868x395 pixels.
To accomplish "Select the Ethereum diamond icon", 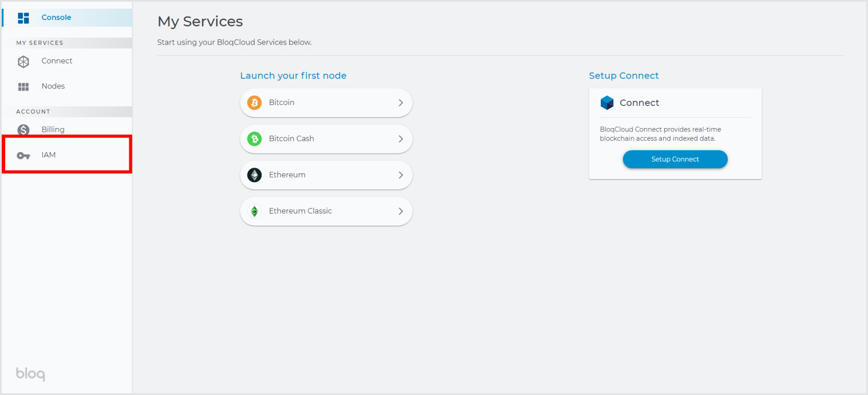I will (x=254, y=174).
